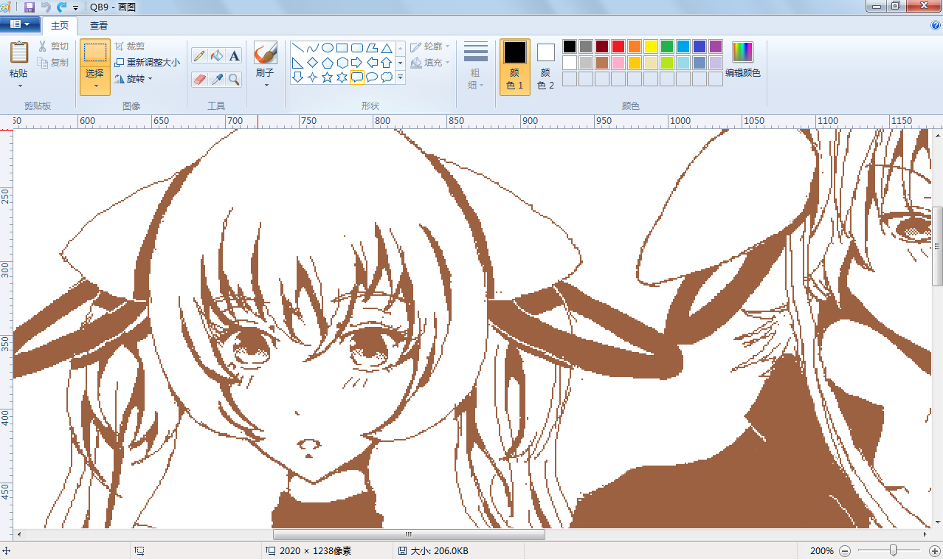Switch to the 主页 Home tab
The width and height of the screenshot is (943, 560).
(60, 25)
